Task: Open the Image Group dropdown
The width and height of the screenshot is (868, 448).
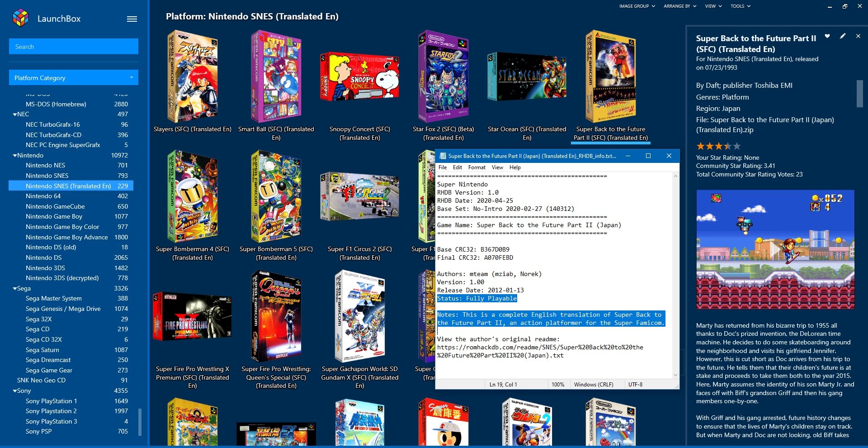Action: (x=637, y=6)
